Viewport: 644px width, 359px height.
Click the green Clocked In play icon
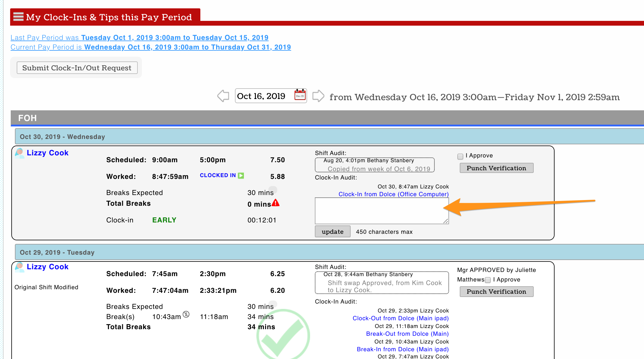point(241,175)
